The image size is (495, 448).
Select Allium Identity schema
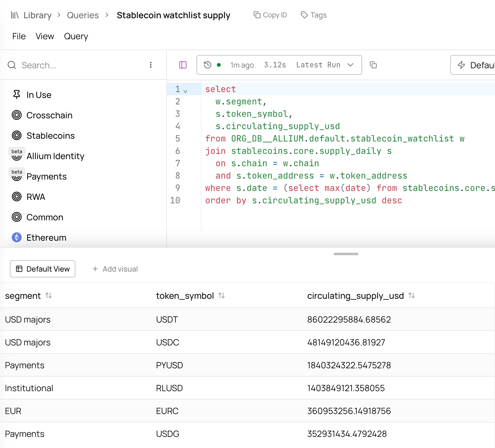[55, 156]
